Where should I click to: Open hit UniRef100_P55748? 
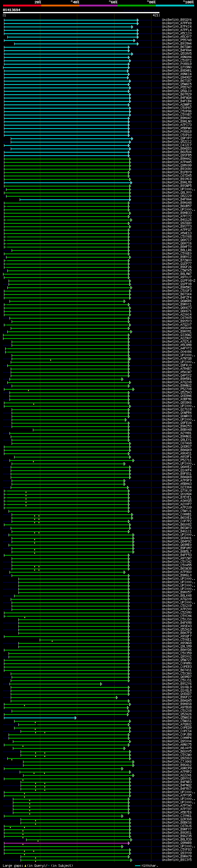click(177, 40)
